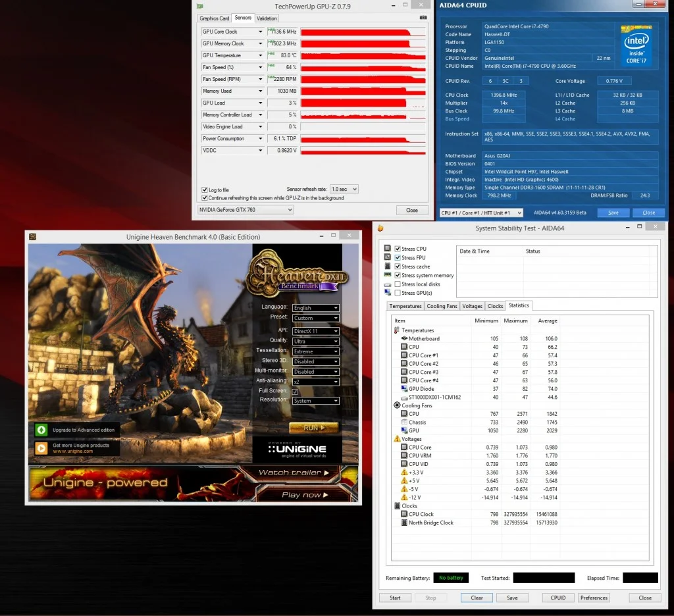This screenshot has height=616, width=674.
Task: Click Get more Unigine products orange icon
Action: click(41, 448)
